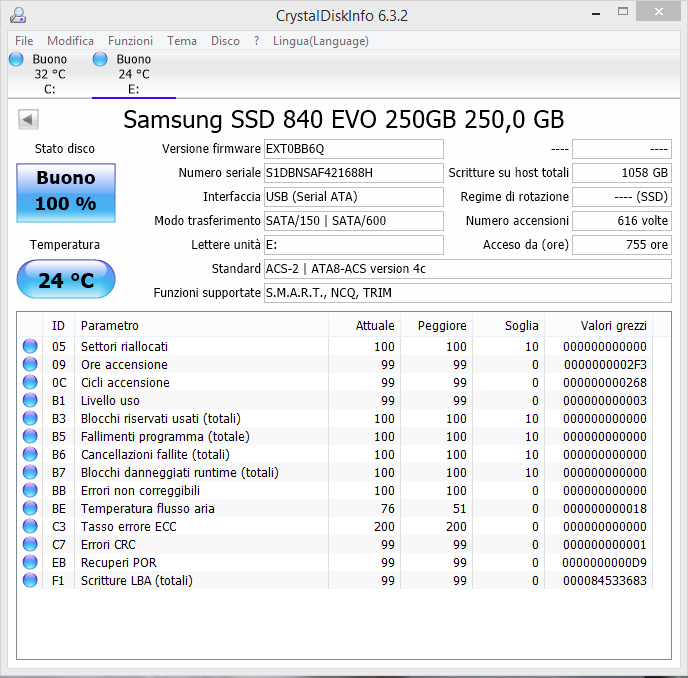The image size is (688, 678).
Task: Select the Tasso errore ECC parameter text
Action: (x=129, y=527)
